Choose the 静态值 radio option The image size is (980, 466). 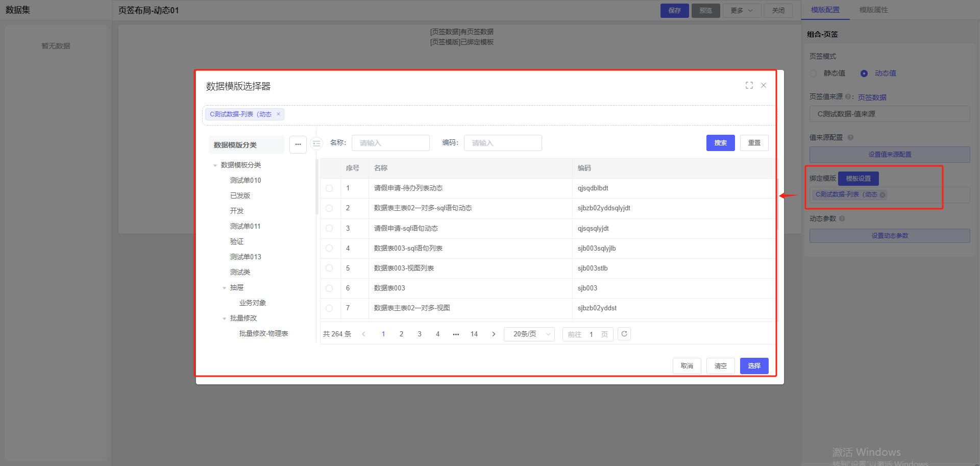coord(813,73)
